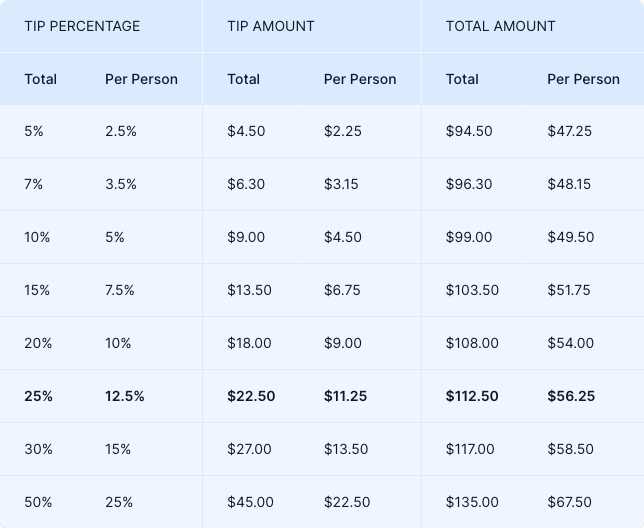This screenshot has height=528, width=644.
Task: Select the 50% total tip percentage cell
Action: coord(39,502)
